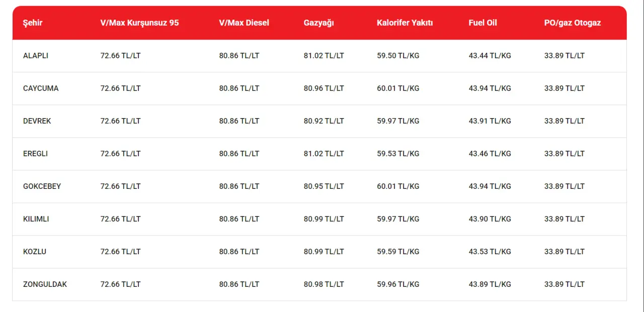Click the V/Max Diesel header
This screenshot has width=644, height=312.
(244, 23)
